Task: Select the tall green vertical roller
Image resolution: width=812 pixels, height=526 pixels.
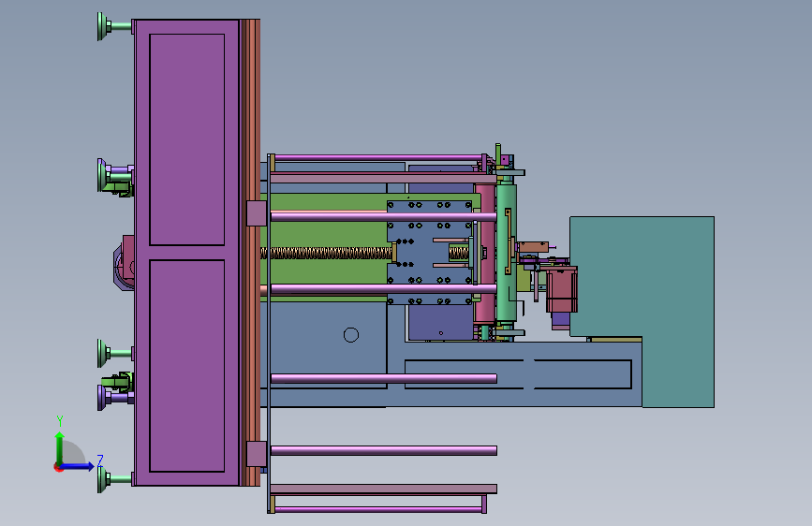Action: tap(506, 253)
